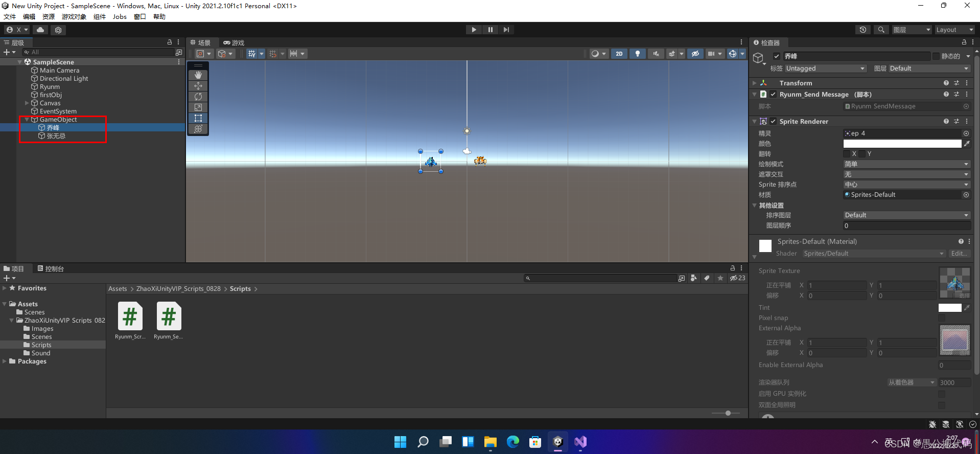980x454 pixels.
Task: Open Microsoft Edge from taskbar
Action: (512, 442)
